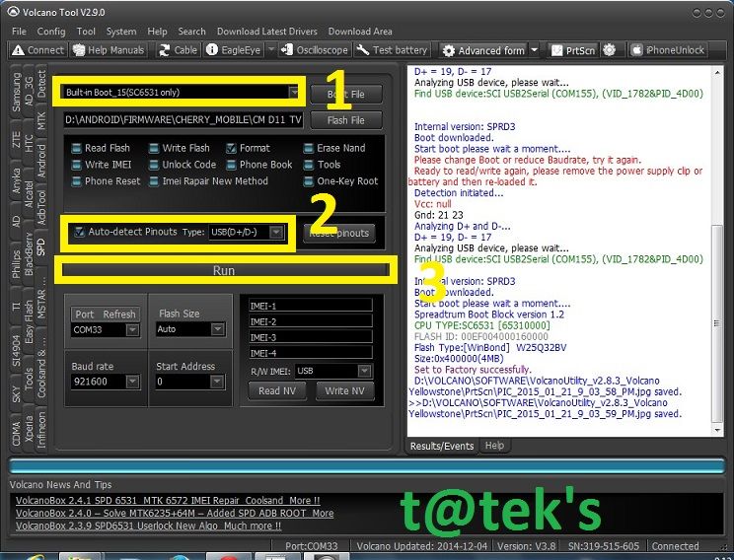Image resolution: width=734 pixels, height=560 pixels.
Task: Enable the Read Flash checkbox
Action: (x=77, y=148)
